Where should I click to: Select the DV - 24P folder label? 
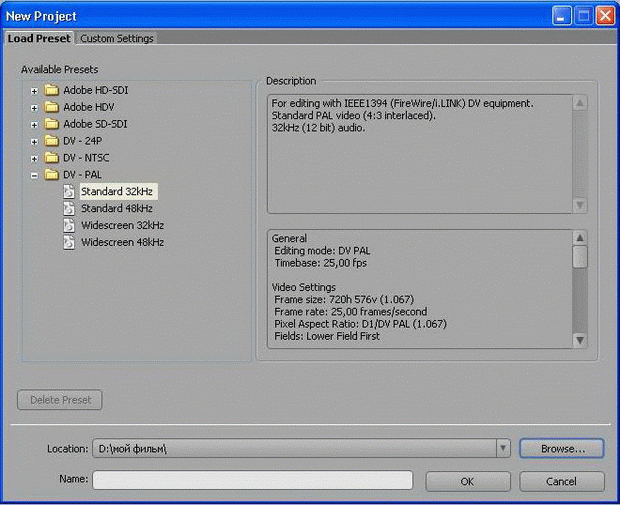83,141
